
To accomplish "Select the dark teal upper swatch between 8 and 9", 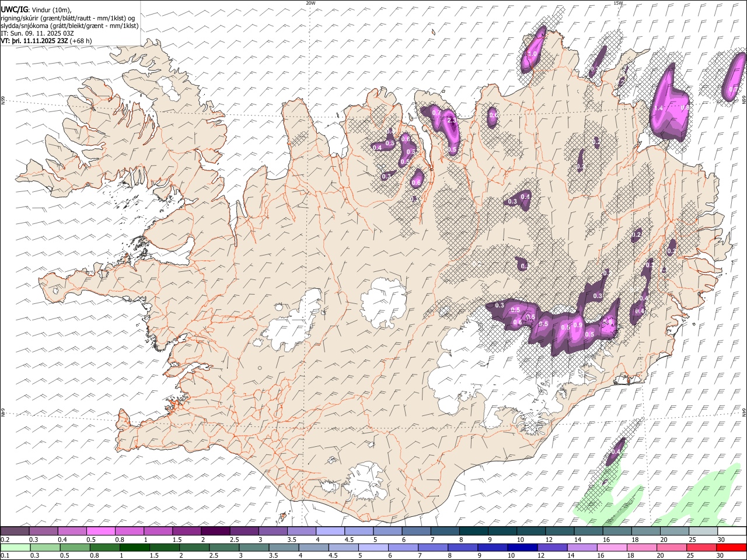I will click(x=473, y=531).
